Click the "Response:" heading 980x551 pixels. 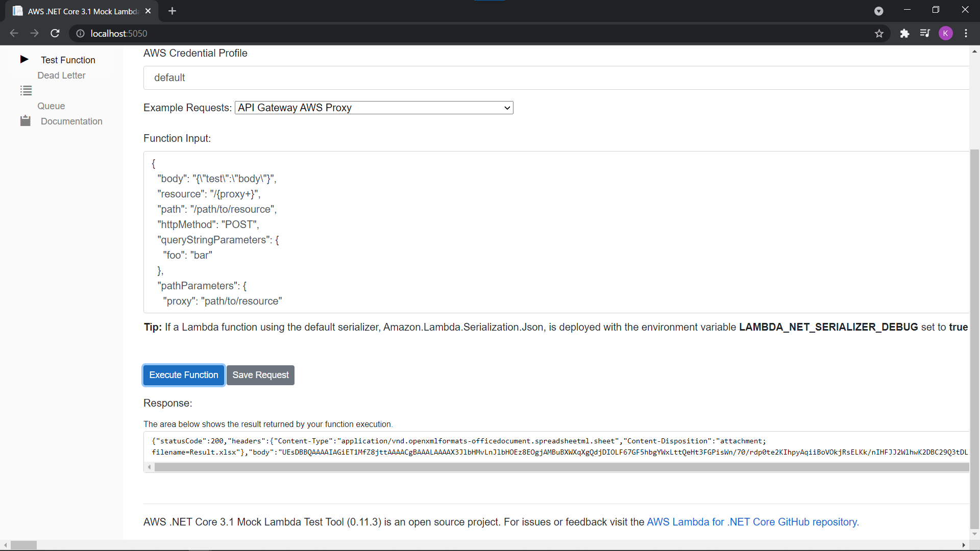click(168, 403)
